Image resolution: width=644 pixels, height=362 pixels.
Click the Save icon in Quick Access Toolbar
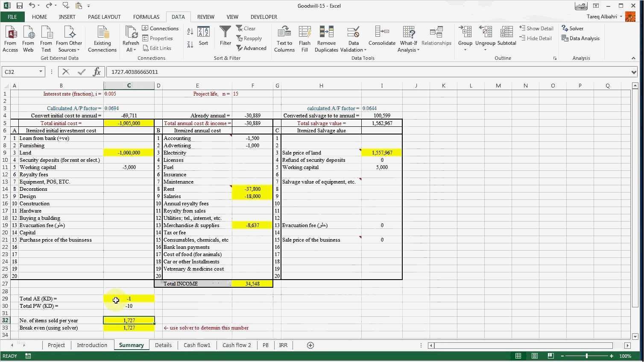coord(20,6)
